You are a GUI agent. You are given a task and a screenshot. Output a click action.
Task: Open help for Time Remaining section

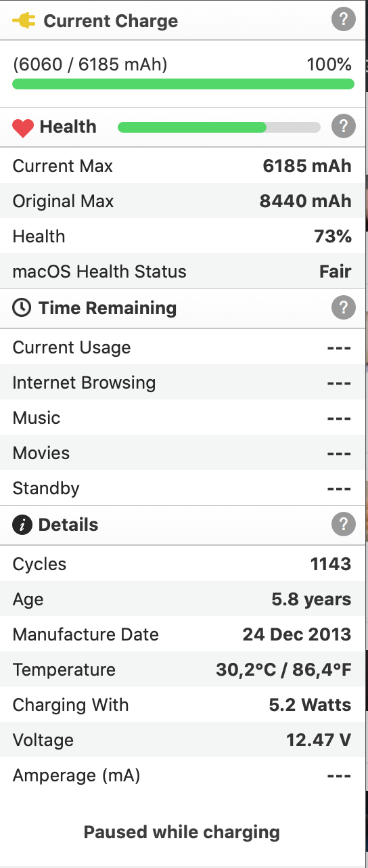[343, 308]
